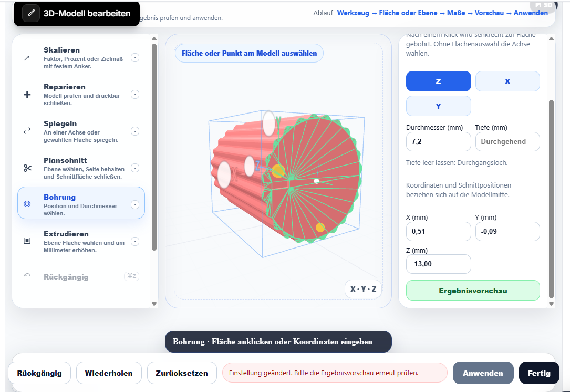The image size is (570, 392).
Task: Click the Durchmesser input field
Action: [439, 141]
